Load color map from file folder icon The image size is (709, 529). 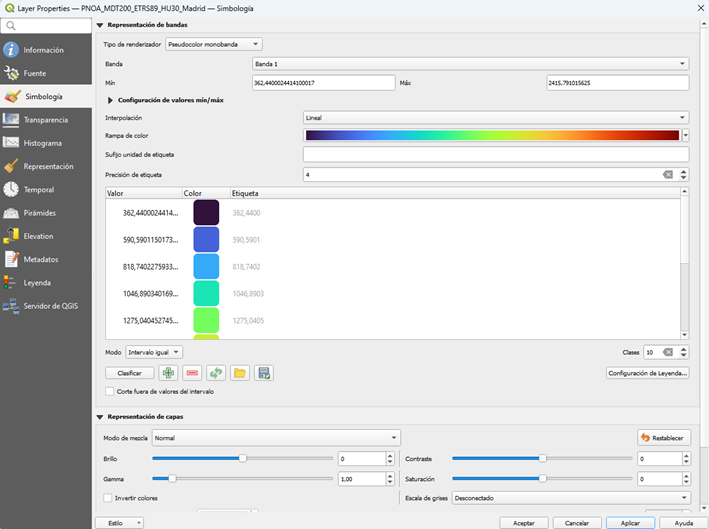tap(240, 373)
